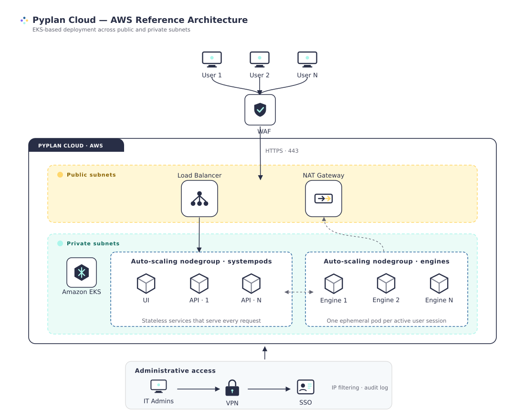Image resolution: width=525 pixels, height=420 pixels.
Task: Click the SSO identity card icon
Action: click(x=305, y=387)
